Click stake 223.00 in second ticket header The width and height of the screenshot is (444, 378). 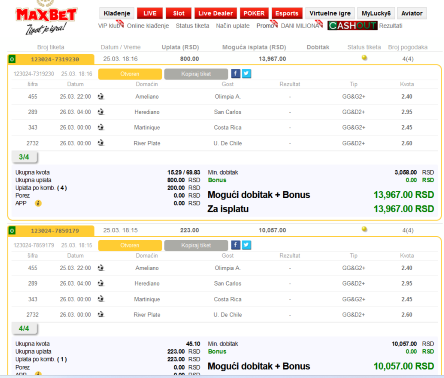(189, 230)
